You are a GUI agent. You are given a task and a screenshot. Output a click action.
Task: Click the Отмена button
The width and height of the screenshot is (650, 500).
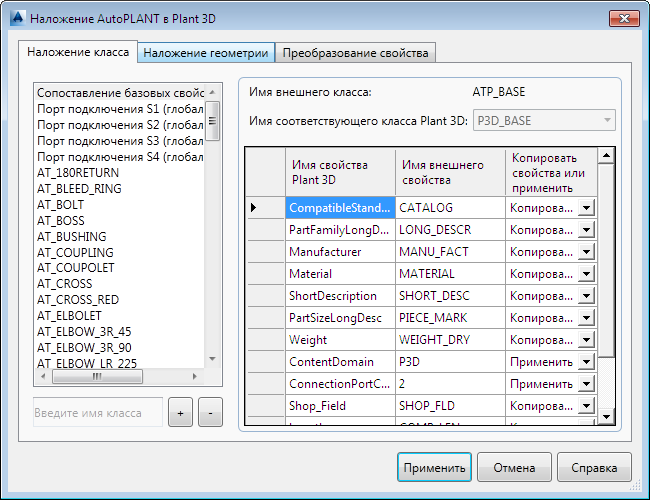(514, 467)
